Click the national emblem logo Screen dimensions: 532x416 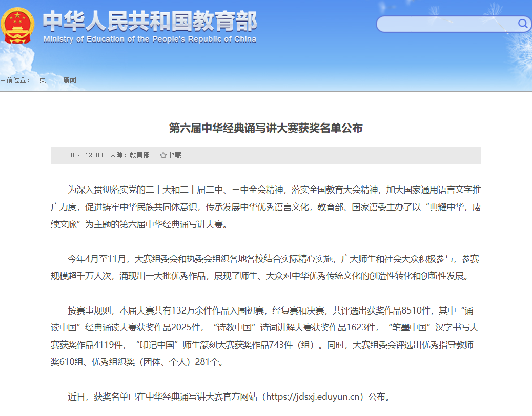coord(17,26)
